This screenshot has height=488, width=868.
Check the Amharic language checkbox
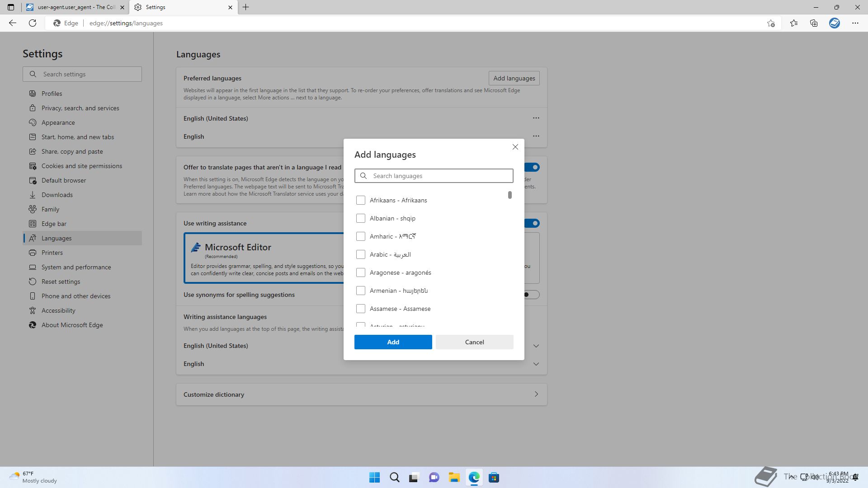click(360, 236)
